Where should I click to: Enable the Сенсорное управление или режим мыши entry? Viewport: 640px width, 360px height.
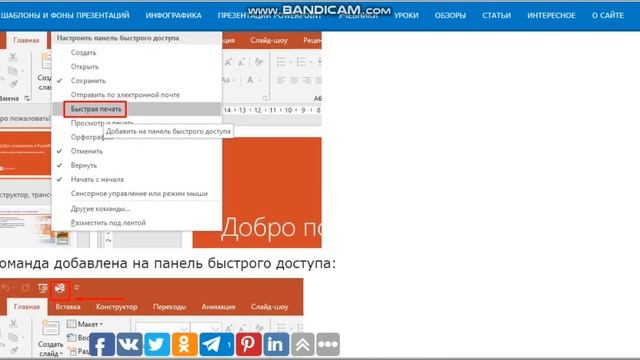point(137,193)
